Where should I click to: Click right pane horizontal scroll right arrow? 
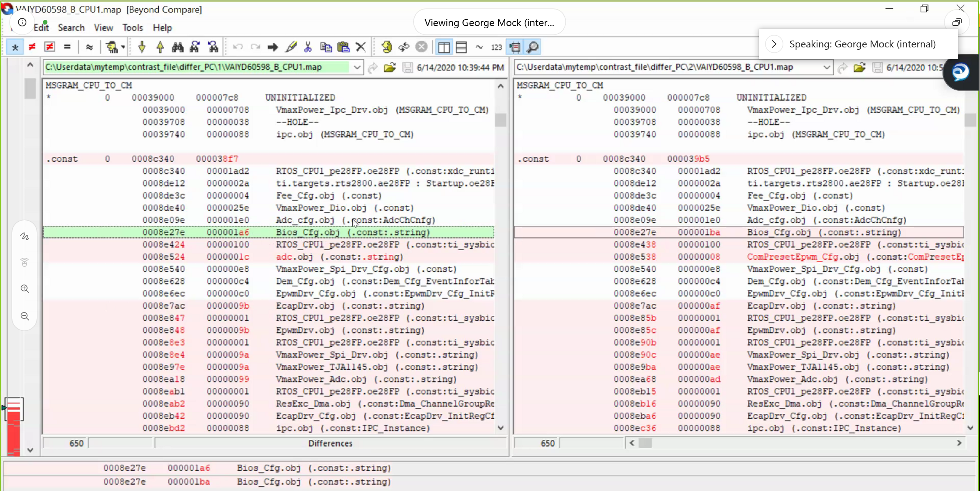[959, 443]
